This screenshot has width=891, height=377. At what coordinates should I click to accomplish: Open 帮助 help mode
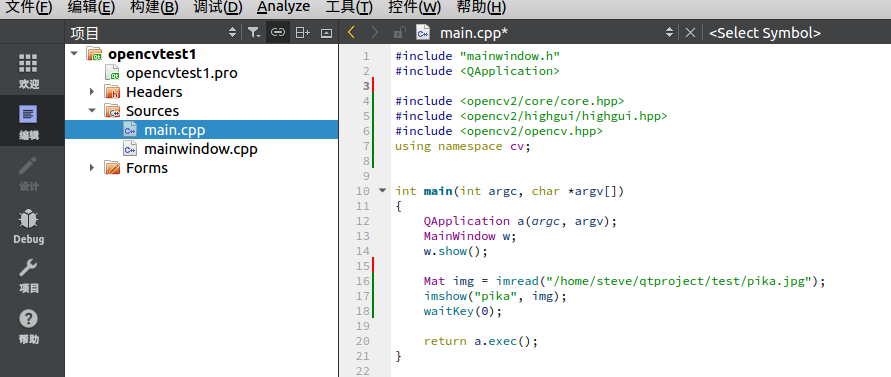[x=29, y=326]
